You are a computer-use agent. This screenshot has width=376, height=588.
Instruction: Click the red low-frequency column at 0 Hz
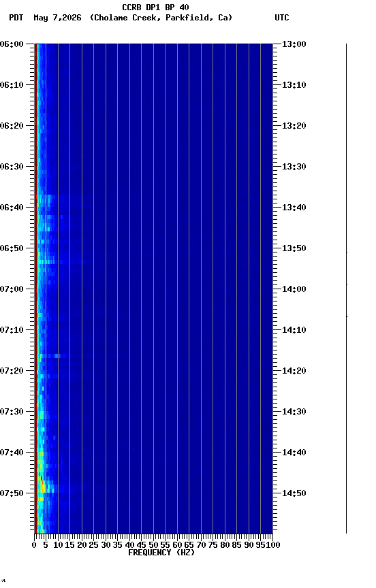tap(35, 288)
